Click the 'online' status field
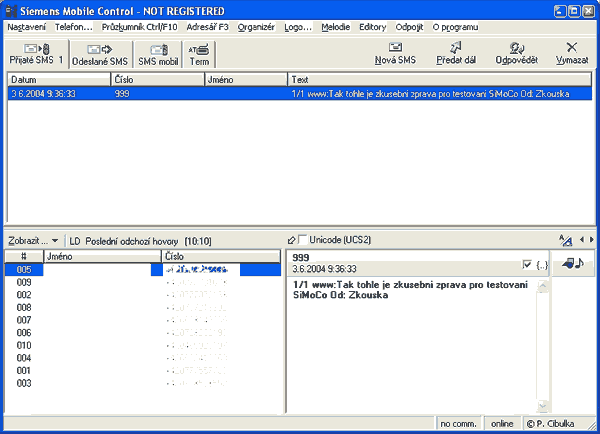 (502, 424)
